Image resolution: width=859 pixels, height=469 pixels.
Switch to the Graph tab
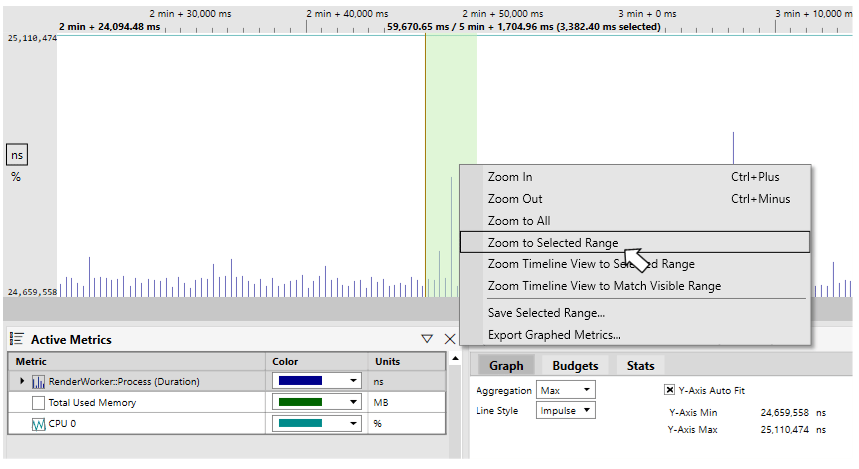click(x=506, y=365)
